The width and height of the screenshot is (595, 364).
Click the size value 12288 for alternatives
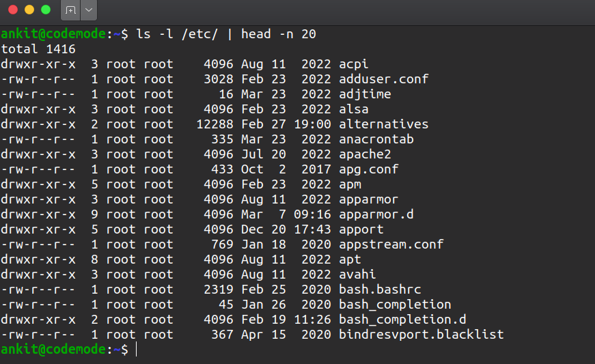(x=215, y=124)
